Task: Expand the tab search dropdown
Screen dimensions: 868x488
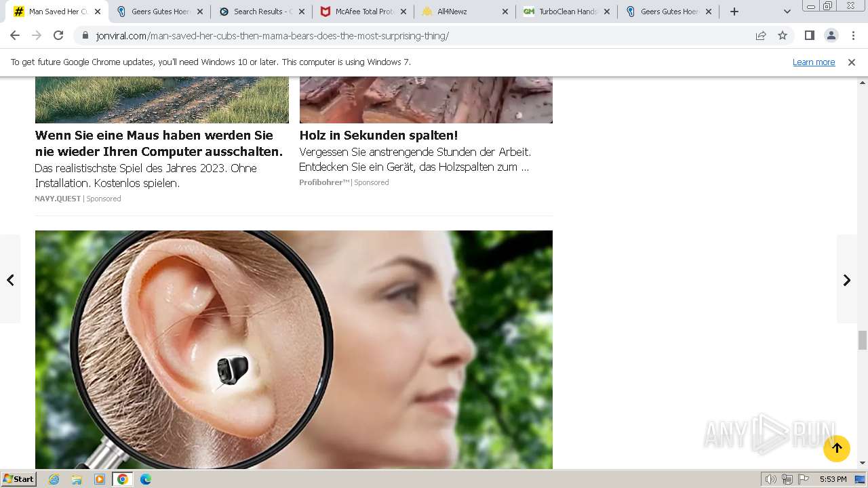Action: coord(787,12)
